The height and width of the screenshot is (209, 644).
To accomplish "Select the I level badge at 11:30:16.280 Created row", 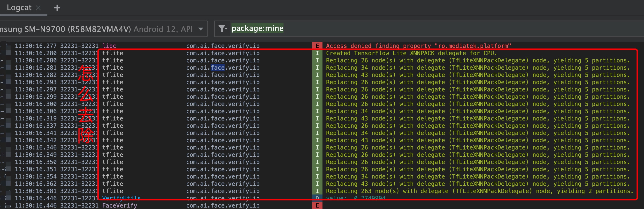I will point(317,53).
